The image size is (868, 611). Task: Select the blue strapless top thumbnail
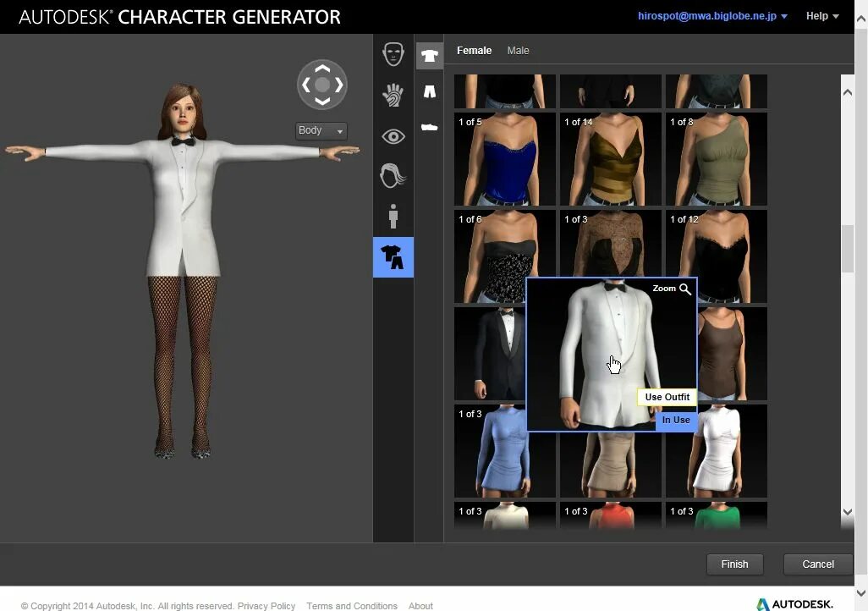click(505, 159)
